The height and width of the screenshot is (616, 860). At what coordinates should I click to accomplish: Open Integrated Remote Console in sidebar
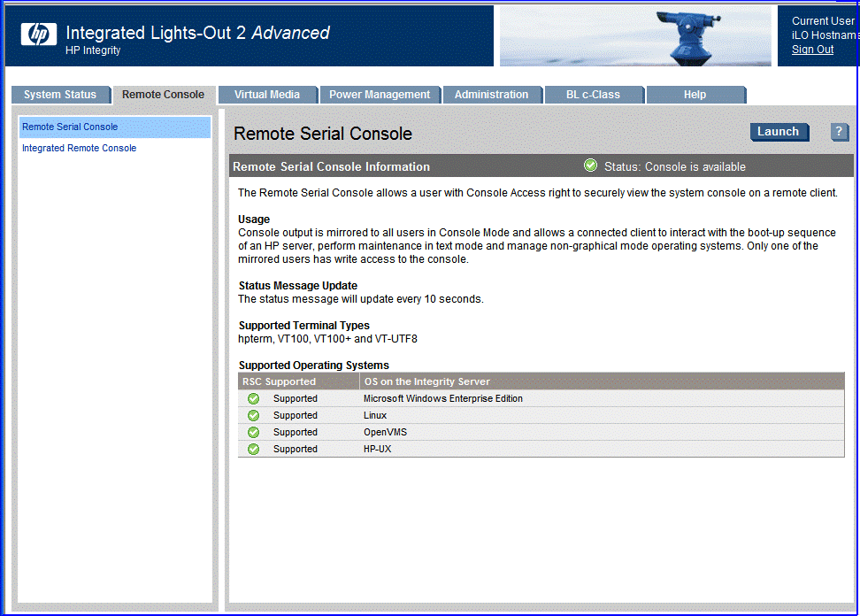point(79,148)
